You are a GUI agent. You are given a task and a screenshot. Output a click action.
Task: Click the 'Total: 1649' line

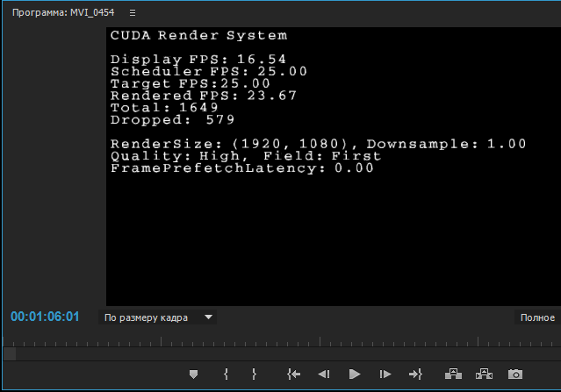[164, 108]
